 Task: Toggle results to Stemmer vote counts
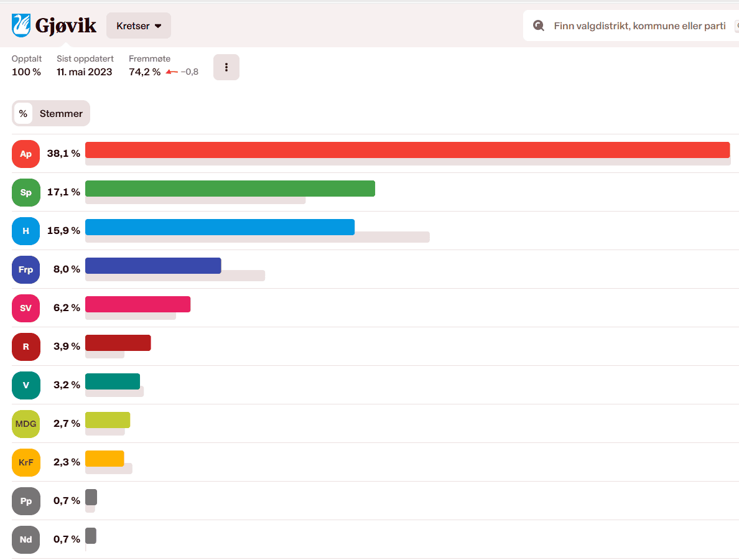[x=61, y=113]
